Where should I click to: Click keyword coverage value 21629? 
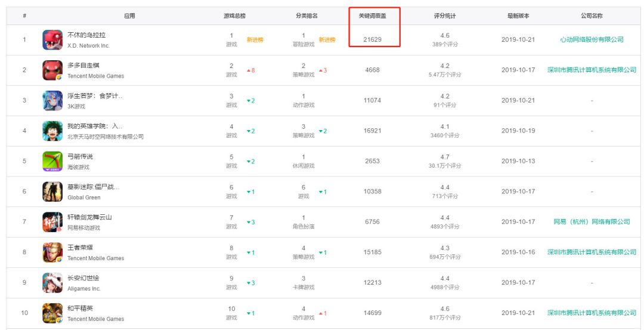click(x=373, y=39)
